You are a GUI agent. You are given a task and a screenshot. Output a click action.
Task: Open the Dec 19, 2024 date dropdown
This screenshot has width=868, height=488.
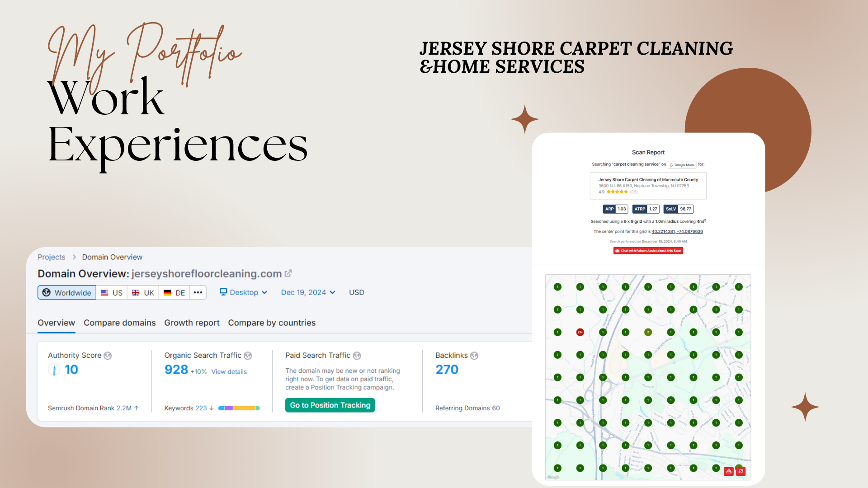(308, 292)
